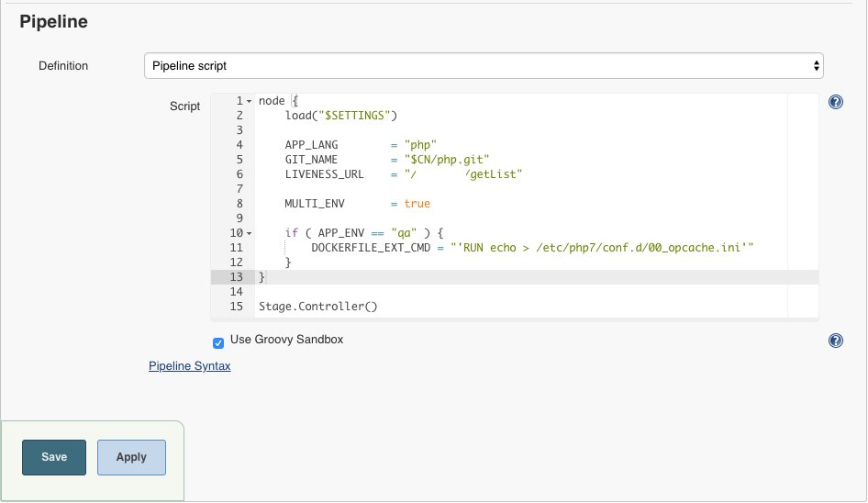Collapse the node block fold arrow
The height and width of the screenshot is (503, 868).
[249, 101]
